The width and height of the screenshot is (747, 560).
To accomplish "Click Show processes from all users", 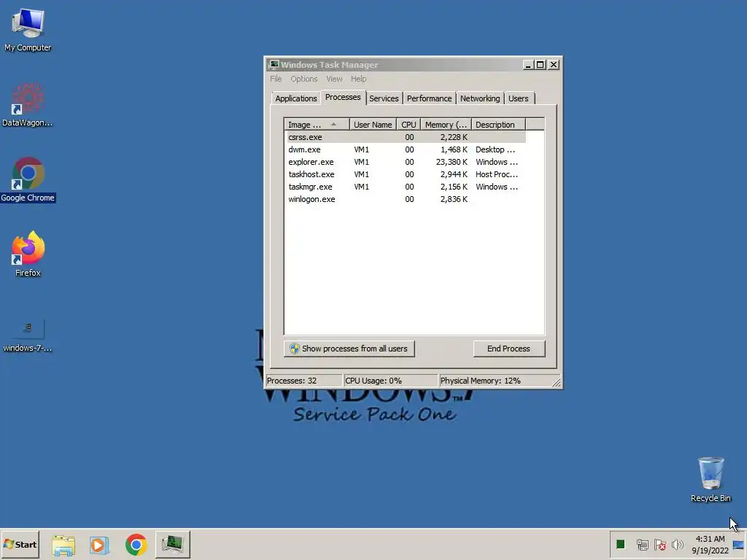I will tap(349, 349).
